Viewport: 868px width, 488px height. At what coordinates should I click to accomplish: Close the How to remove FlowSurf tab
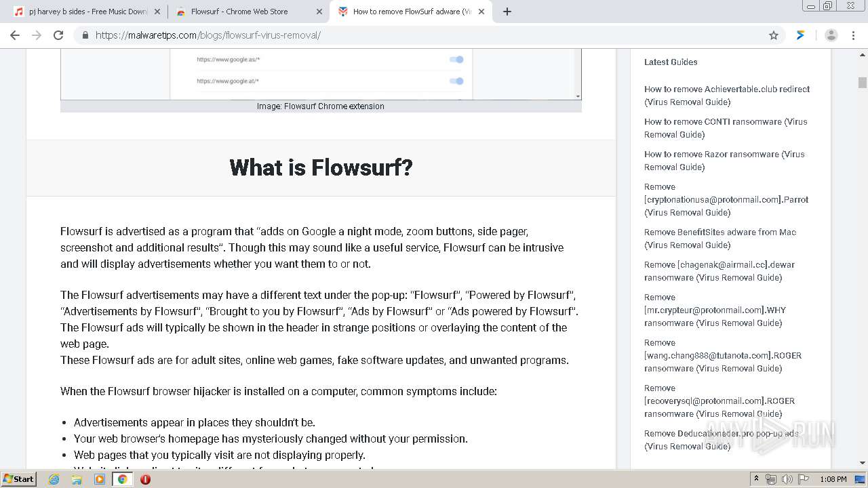481,12
